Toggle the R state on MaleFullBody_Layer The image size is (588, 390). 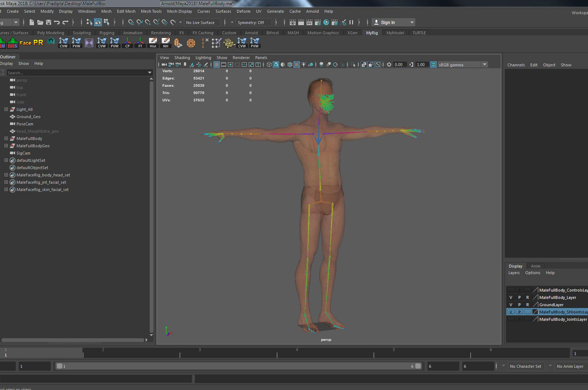click(x=527, y=297)
